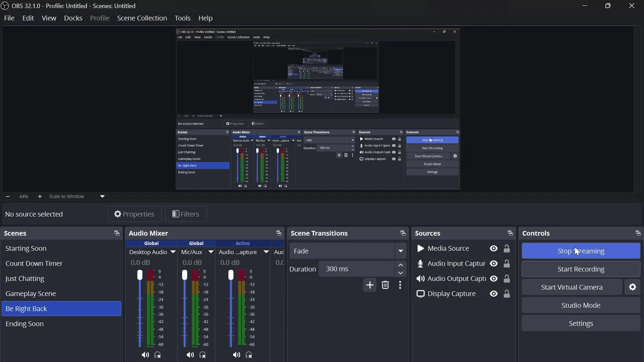
Task: Adjust the Mic/Aux volume slider
Action: click(x=185, y=275)
